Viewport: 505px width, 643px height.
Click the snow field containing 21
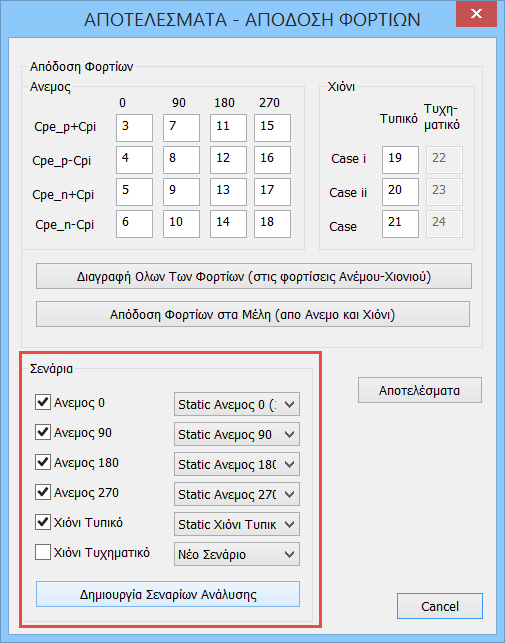click(x=400, y=224)
